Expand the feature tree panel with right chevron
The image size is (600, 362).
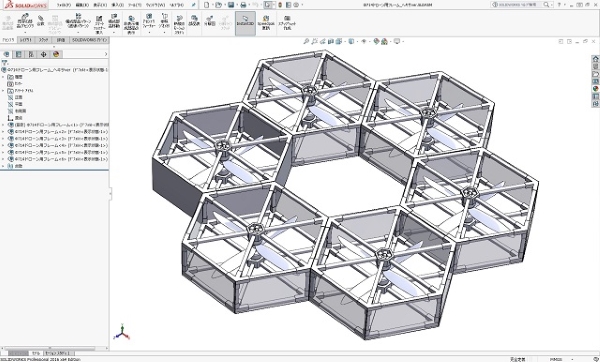click(106, 54)
